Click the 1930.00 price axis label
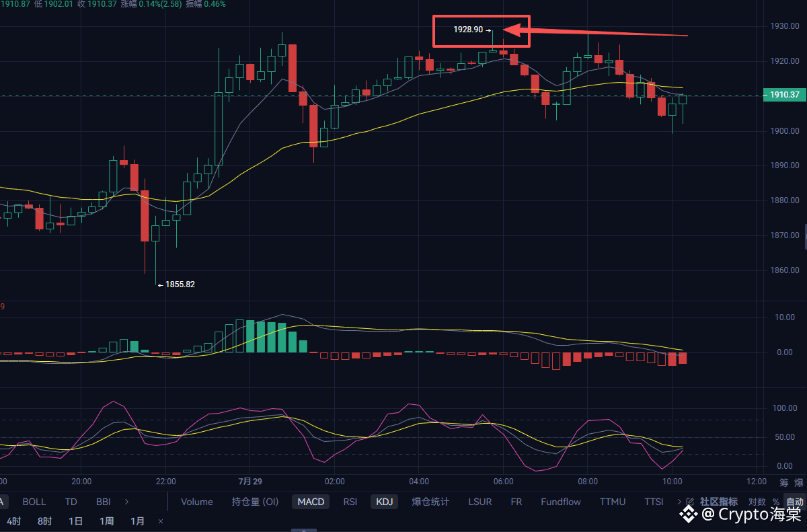 (785, 26)
